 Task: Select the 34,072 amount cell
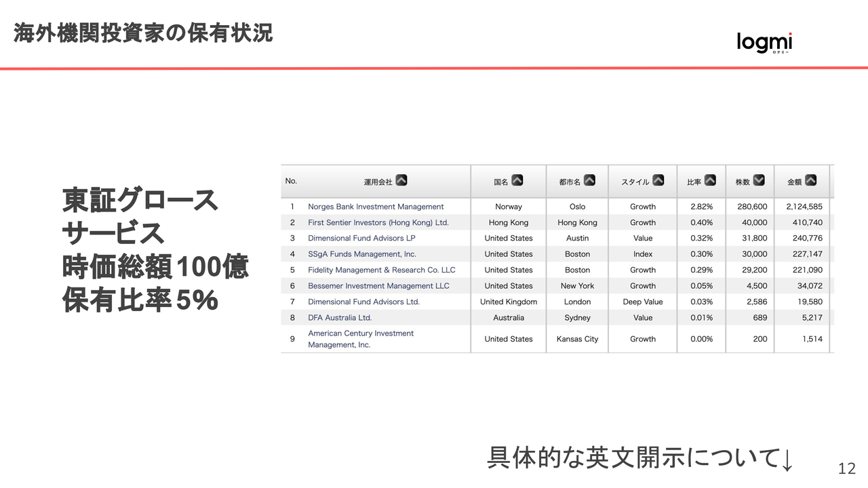[810, 286]
